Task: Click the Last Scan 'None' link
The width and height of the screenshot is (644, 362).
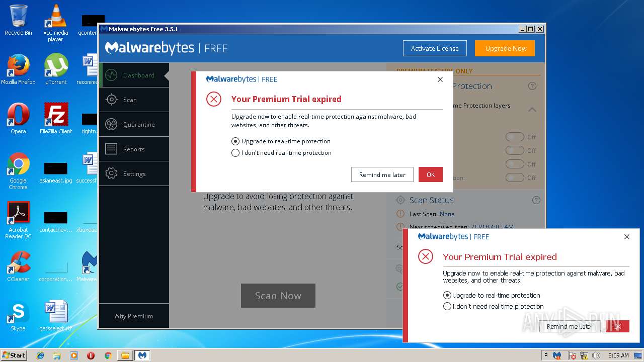Action: pos(447,214)
